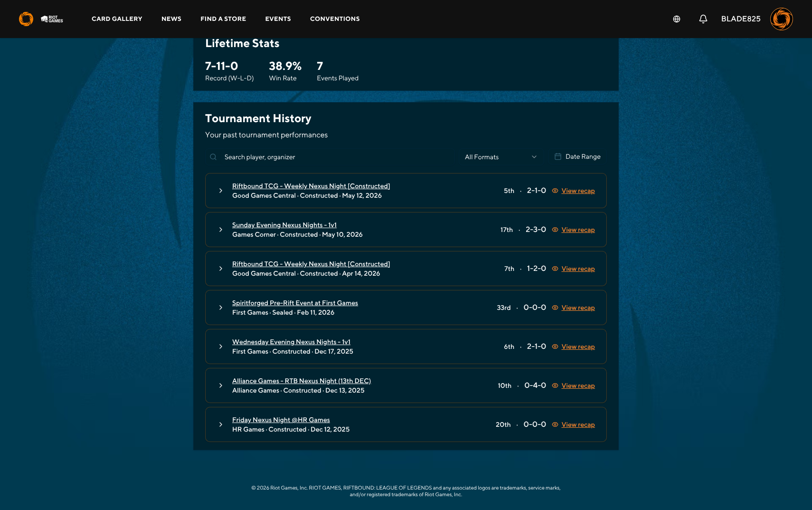
Task: Go to Card Gallery
Action: 117,19
